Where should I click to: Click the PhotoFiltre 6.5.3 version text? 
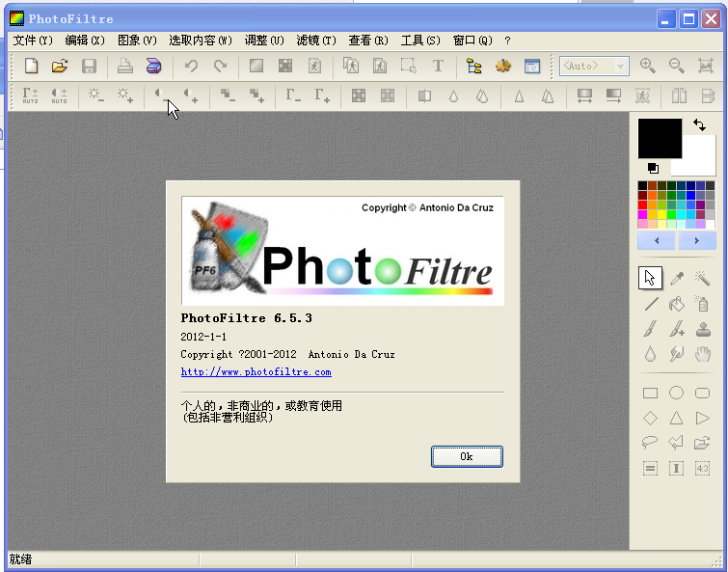click(x=246, y=318)
